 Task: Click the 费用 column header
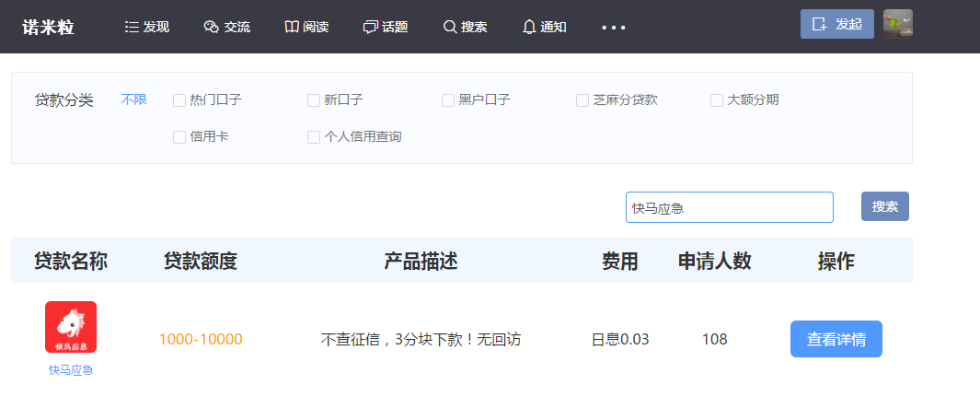click(620, 261)
